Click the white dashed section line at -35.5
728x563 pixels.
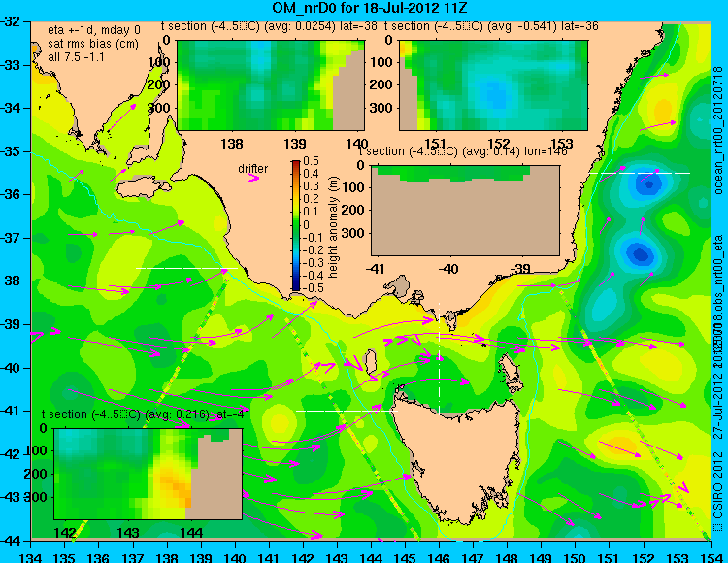coord(640,173)
